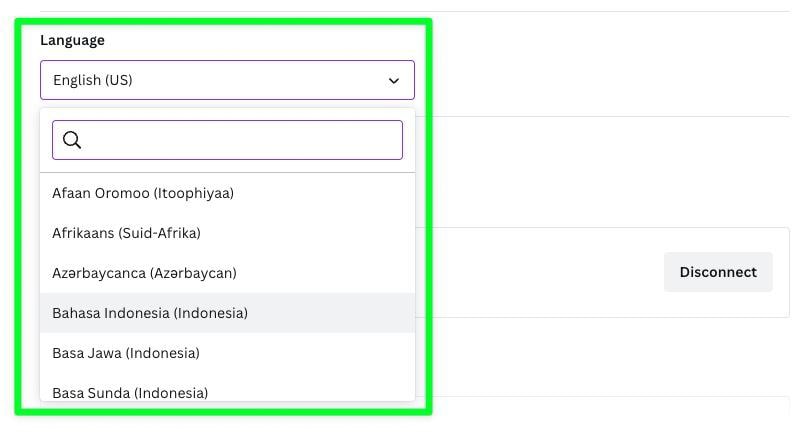Click the magnifying glass search icon
Viewport: 812px width, 435px height.
point(72,140)
